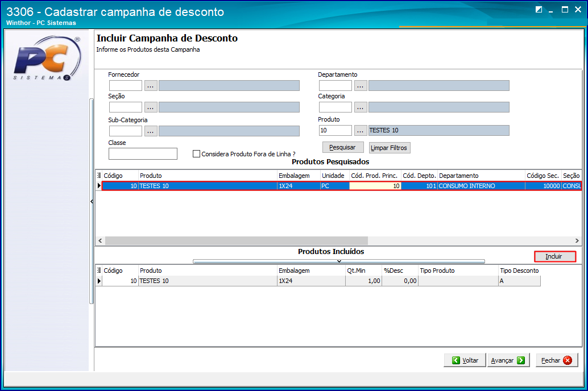Click the Classe input field
This screenshot has height=391, width=588.
click(143, 153)
